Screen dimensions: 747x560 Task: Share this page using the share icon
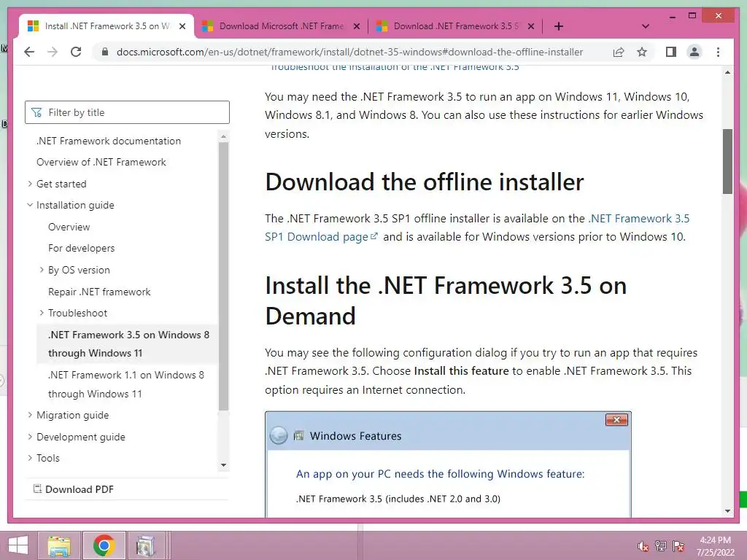coord(619,52)
